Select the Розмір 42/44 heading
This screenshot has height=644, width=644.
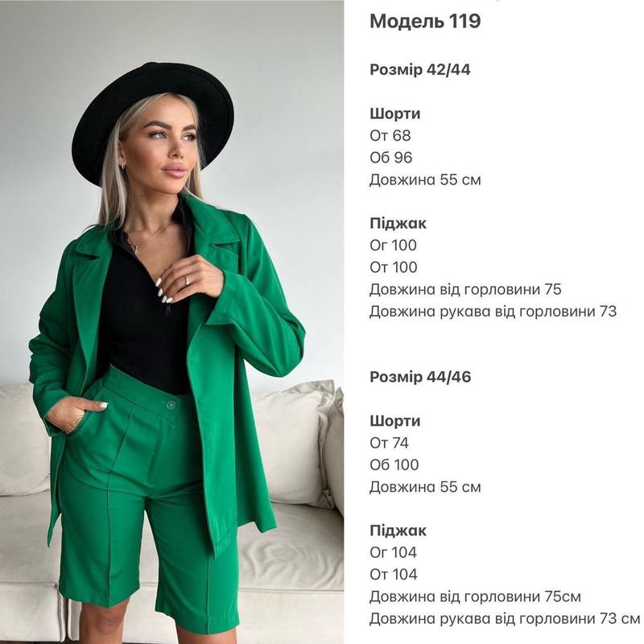(x=419, y=70)
